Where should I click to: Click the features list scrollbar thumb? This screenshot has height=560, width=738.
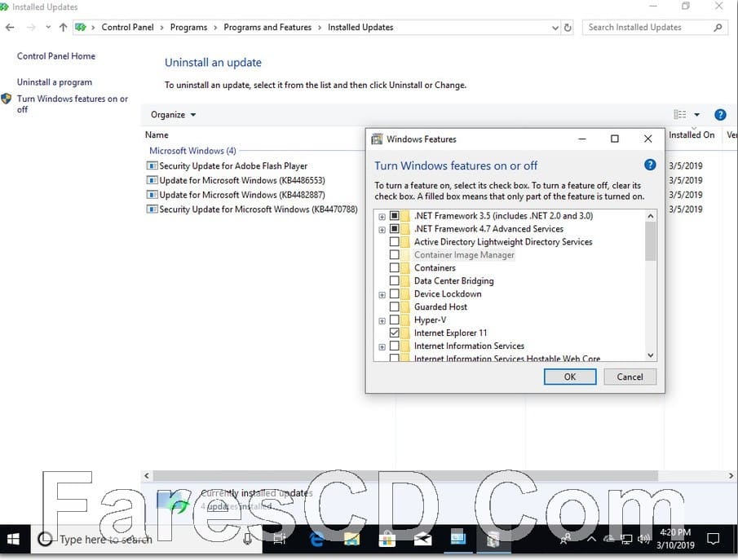click(x=651, y=241)
